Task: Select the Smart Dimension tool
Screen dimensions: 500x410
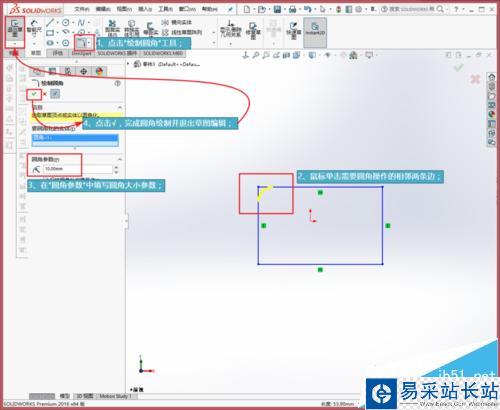Action: [x=34, y=29]
